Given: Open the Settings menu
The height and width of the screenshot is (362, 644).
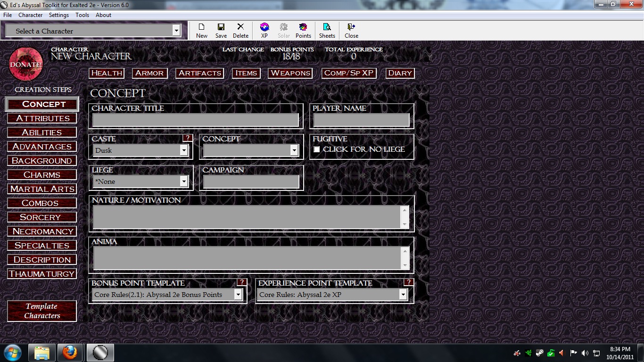Looking at the screenshot, I should [x=59, y=15].
